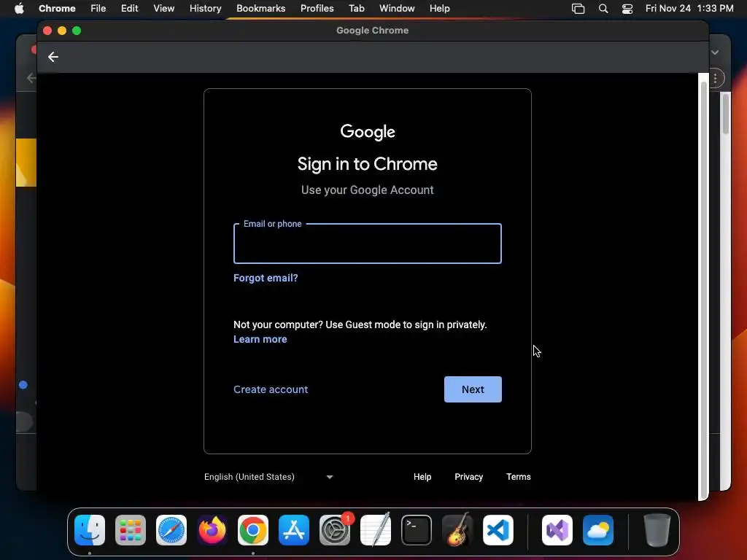Open the English (United States) language dropdown
Screen dimensions: 747x560
[x=268, y=477]
